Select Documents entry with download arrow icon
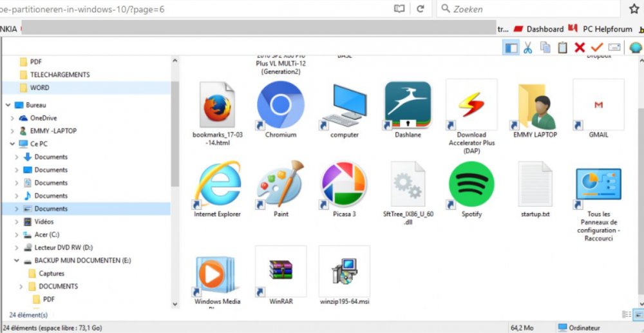Viewport: 644px width, 333px height. click(x=51, y=157)
